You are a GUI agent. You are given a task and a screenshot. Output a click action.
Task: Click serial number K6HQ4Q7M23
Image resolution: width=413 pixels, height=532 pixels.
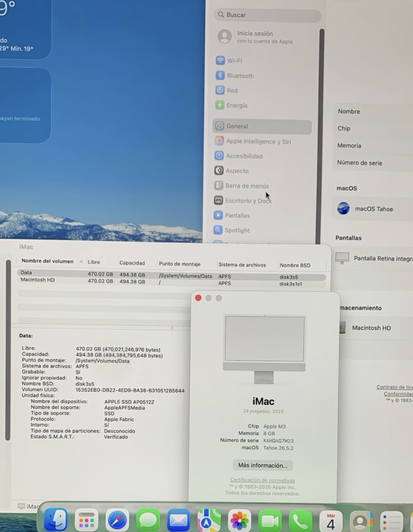tap(278, 441)
